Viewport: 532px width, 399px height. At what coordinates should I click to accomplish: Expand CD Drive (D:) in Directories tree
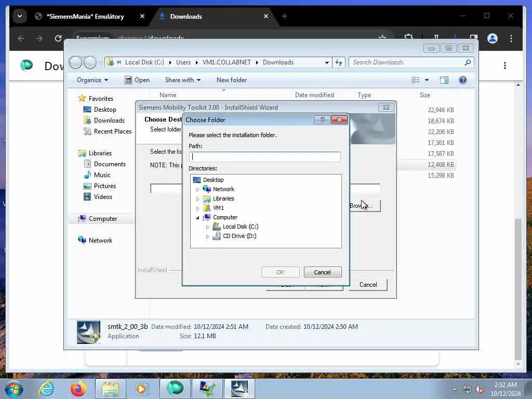click(207, 236)
